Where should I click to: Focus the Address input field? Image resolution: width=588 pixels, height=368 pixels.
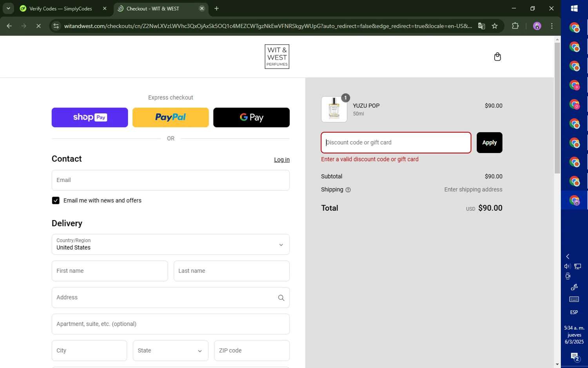click(x=171, y=297)
